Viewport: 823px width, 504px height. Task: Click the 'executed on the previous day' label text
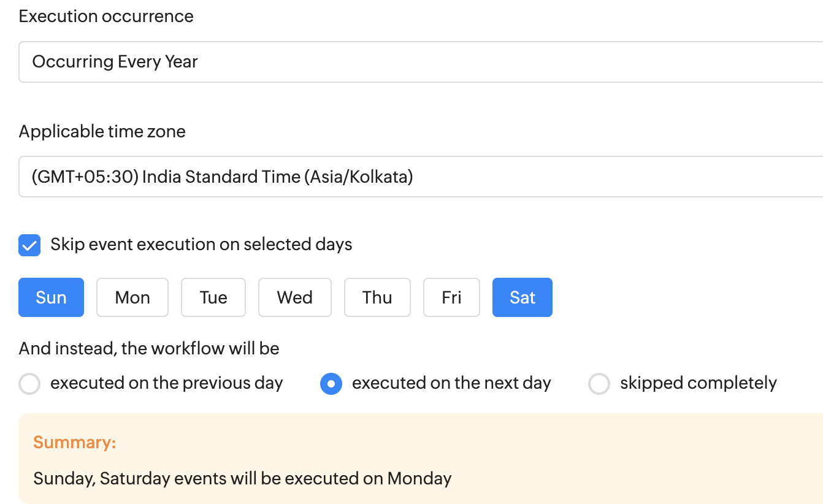pyautogui.click(x=166, y=383)
